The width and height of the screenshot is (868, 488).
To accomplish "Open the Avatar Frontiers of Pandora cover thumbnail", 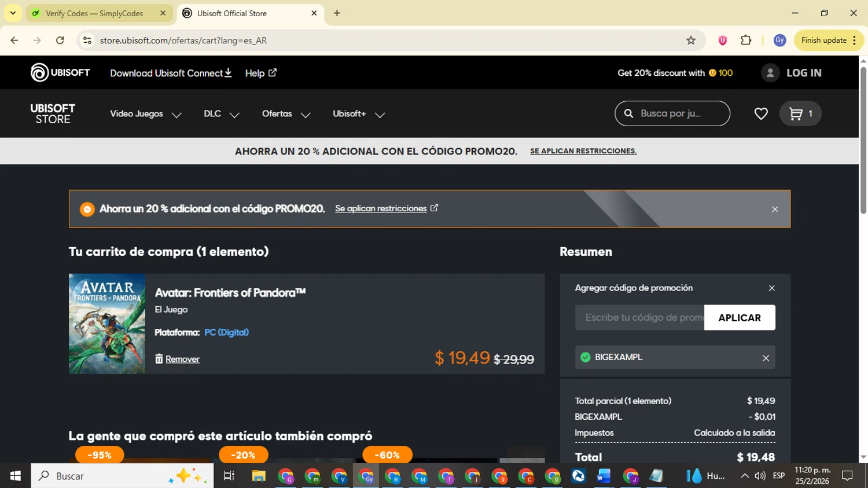I will (107, 324).
